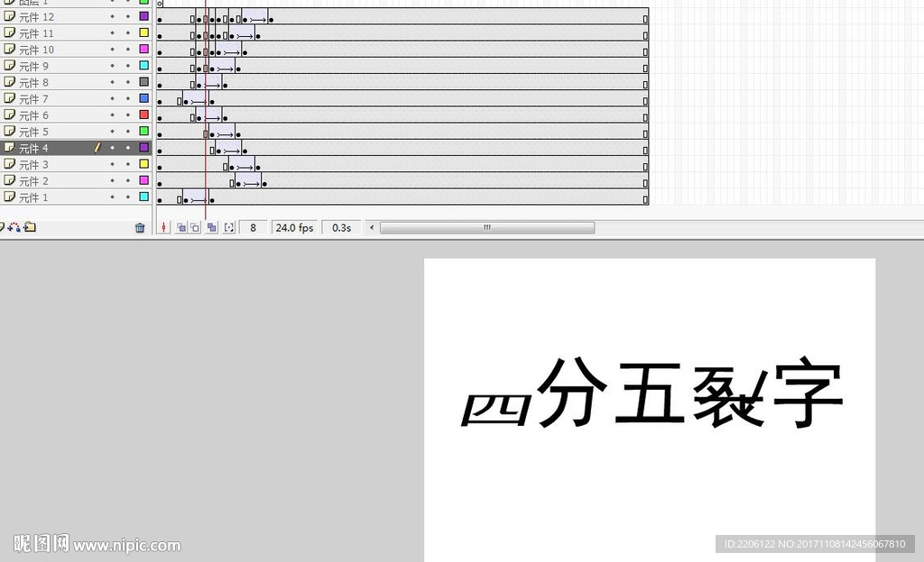The height and width of the screenshot is (562, 924).
Task: Select the 元件 2 layer name
Action: click(33, 181)
